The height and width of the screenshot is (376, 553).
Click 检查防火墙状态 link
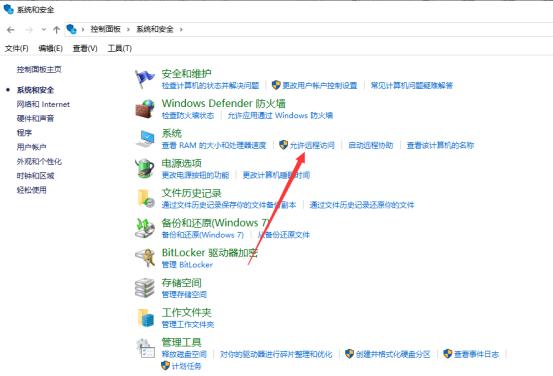[x=188, y=115]
